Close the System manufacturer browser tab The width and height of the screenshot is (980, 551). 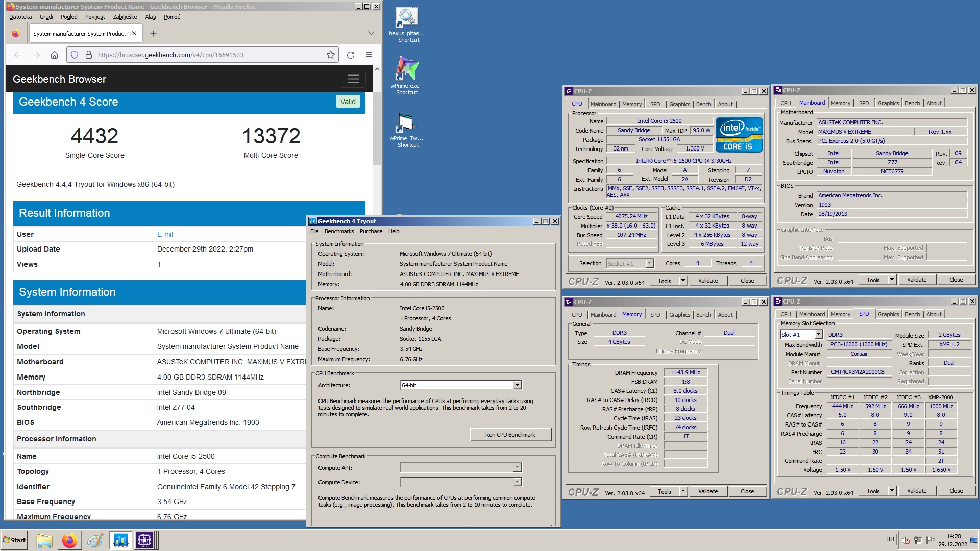click(x=134, y=34)
